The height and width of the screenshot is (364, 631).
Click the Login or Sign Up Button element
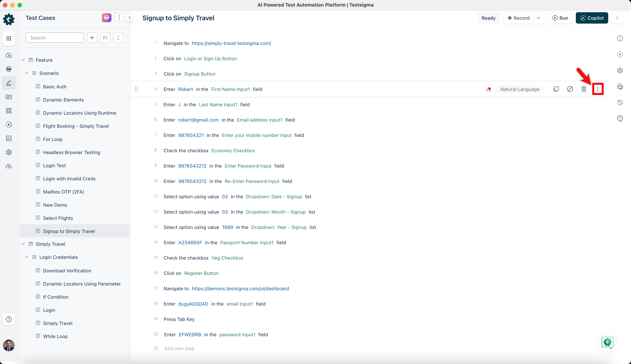click(210, 58)
